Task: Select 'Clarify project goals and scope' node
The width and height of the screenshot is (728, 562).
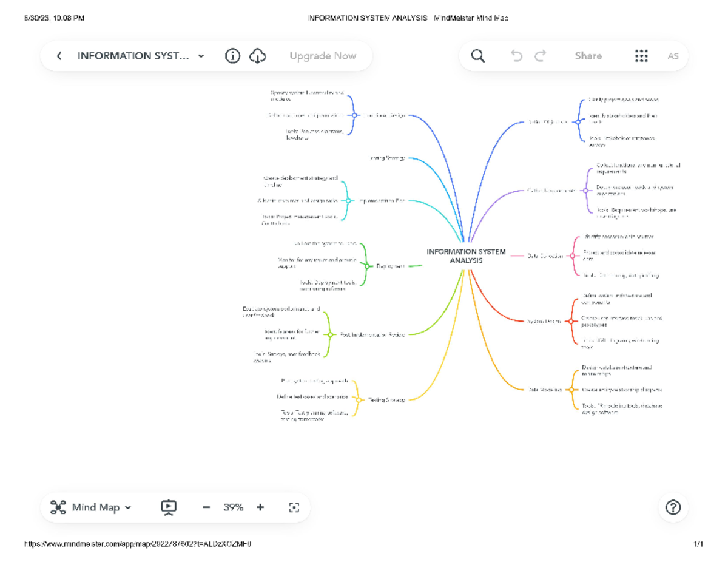Action: (x=624, y=99)
